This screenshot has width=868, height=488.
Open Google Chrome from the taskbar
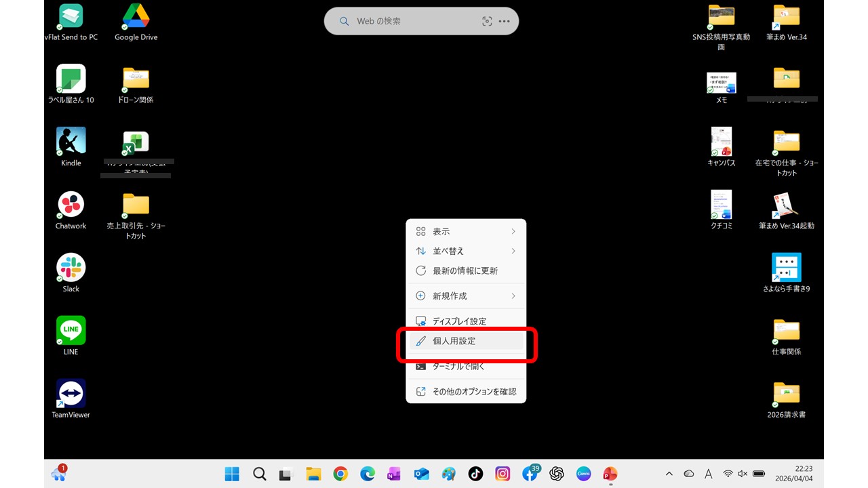pyautogui.click(x=340, y=474)
